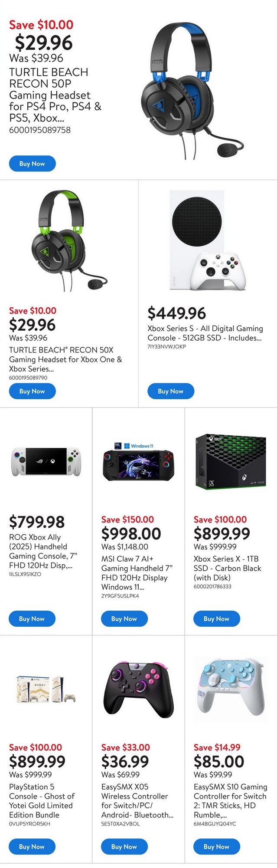Open the light blue S10 controller image
The image size is (277, 868).
tap(230, 687)
